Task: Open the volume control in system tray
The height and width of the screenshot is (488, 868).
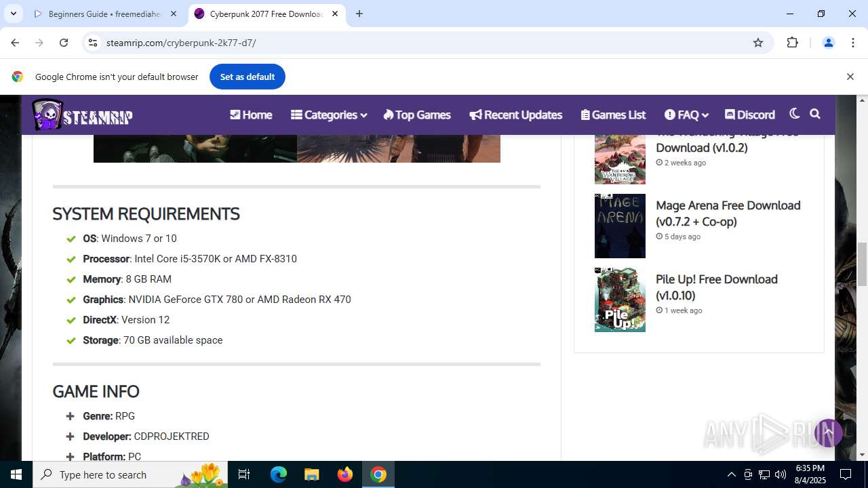Action: [x=781, y=474]
